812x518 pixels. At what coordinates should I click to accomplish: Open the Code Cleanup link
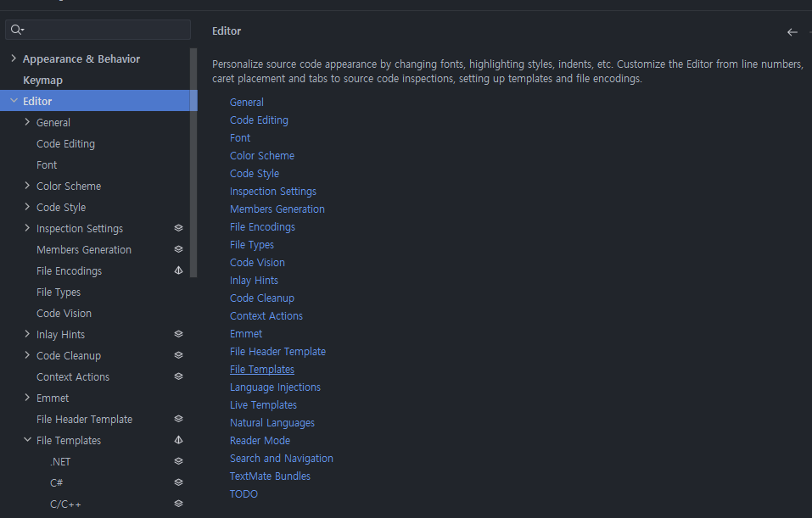(x=262, y=298)
